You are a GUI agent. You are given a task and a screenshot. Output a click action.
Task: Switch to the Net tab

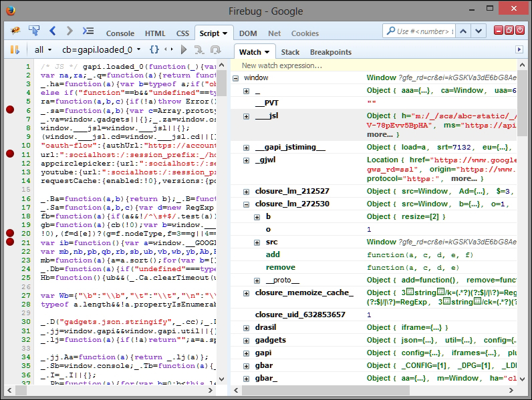pyautogui.click(x=275, y=33)
